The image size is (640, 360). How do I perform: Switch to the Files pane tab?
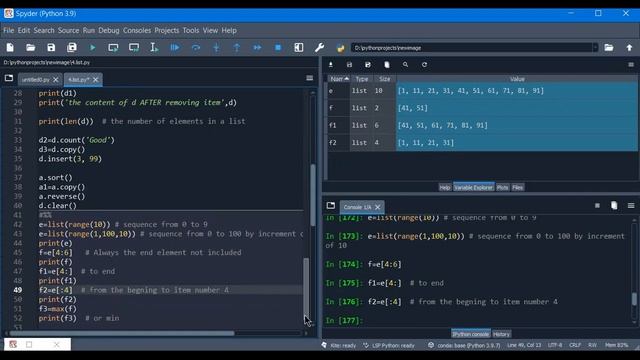pyautogui.click(x=518, y=187)
